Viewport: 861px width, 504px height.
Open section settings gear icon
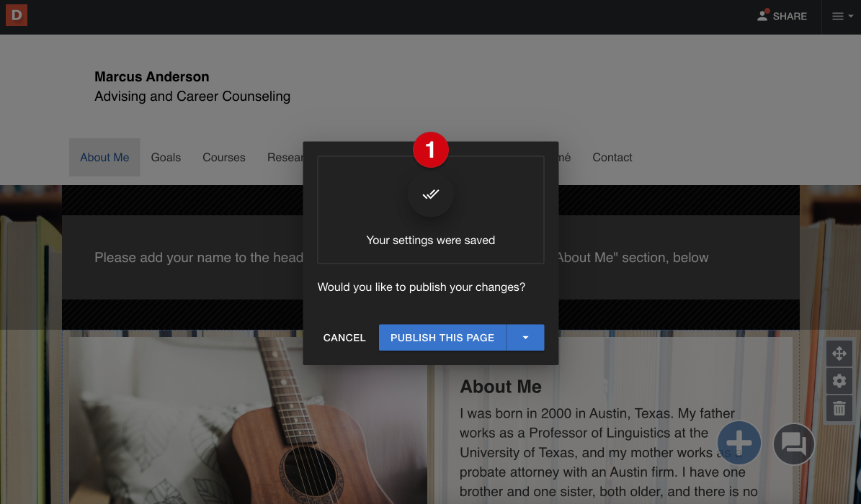coord(839,380)
